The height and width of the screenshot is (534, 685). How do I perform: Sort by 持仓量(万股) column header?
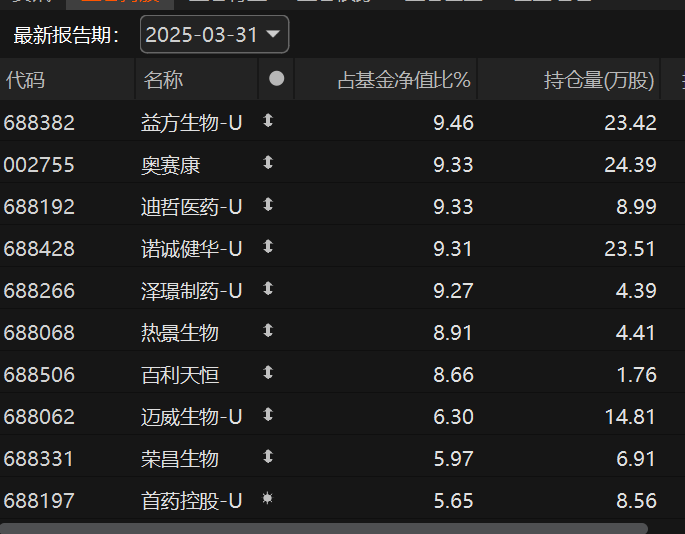(599, 80)
